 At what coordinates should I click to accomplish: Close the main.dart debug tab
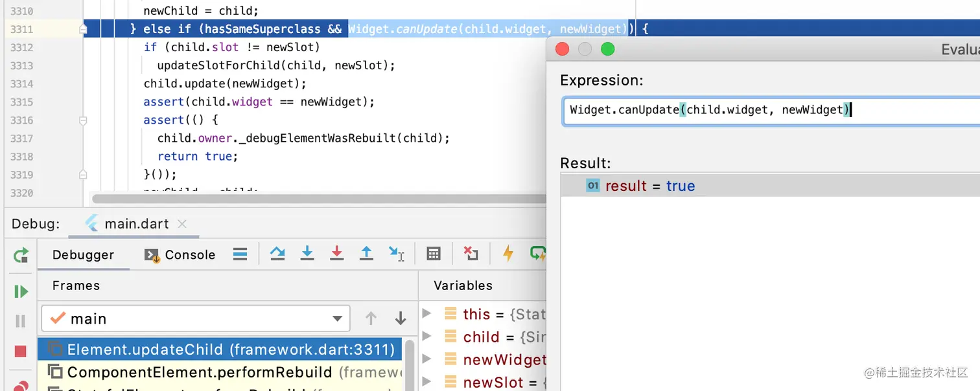[182, 223]
